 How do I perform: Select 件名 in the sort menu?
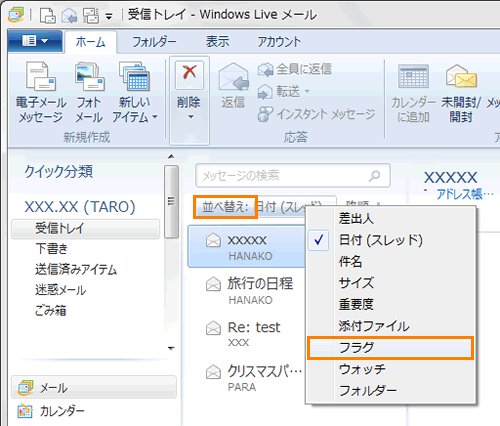[x=391, y=262]
